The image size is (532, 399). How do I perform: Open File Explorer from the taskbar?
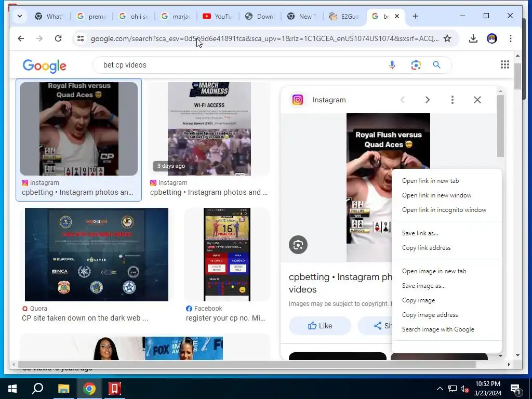(63, 389)
